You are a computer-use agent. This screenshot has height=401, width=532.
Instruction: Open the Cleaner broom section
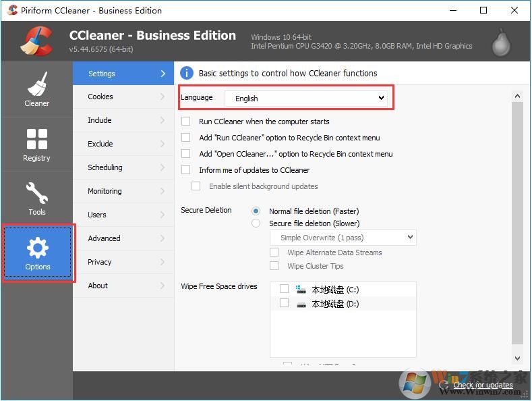[36, 89]
